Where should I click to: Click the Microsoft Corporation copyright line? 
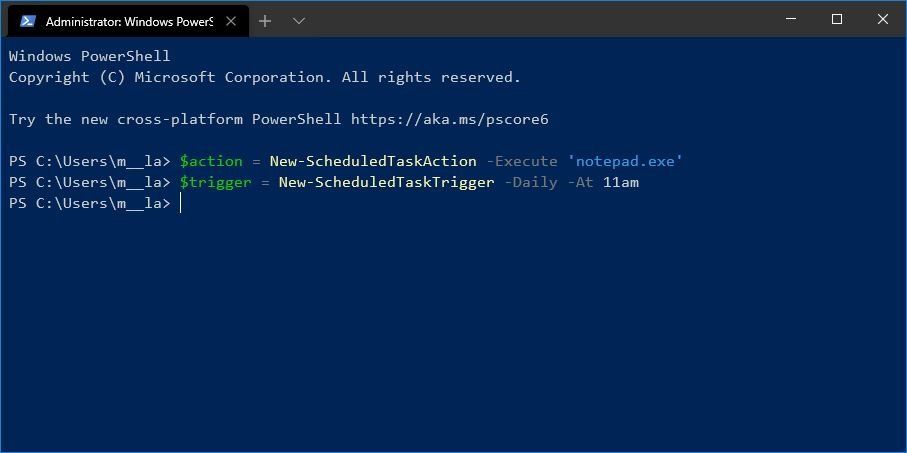pyautogui.click(x=265, y=77)
